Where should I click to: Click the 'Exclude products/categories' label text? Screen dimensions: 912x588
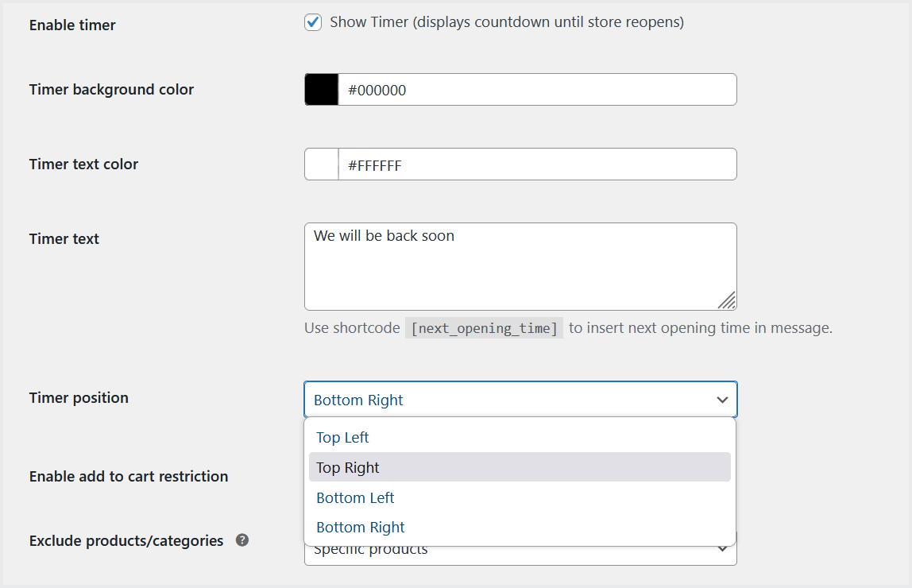point(126,541)
